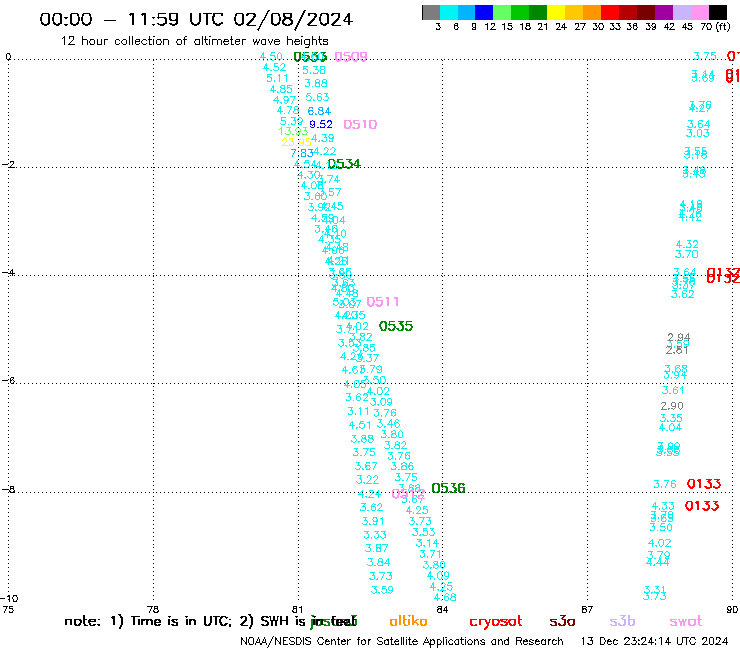Select the pink swot time label 0510

[360, 125]
